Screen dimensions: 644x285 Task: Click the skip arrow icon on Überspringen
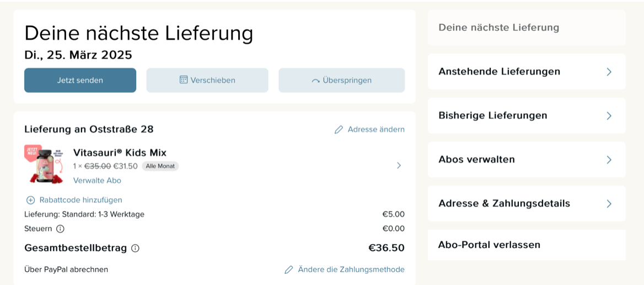pyautogui.click(x=315, y=81)
